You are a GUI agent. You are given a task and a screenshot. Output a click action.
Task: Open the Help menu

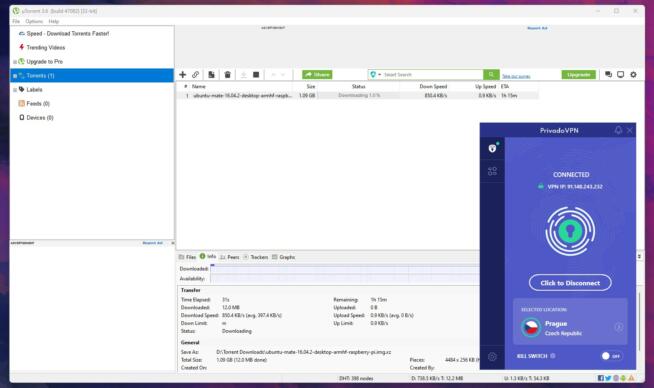pyautogui.click(x=54, y=21)
